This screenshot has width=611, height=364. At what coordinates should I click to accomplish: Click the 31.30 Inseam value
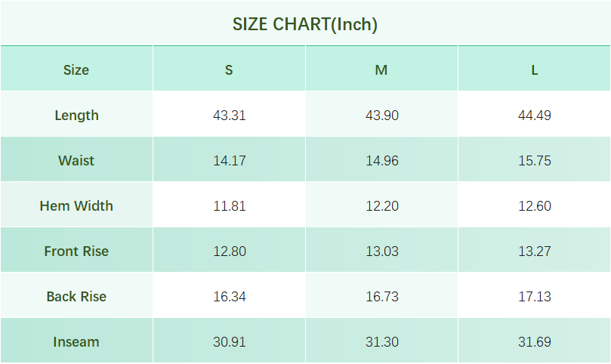click(x=382, y=342)
